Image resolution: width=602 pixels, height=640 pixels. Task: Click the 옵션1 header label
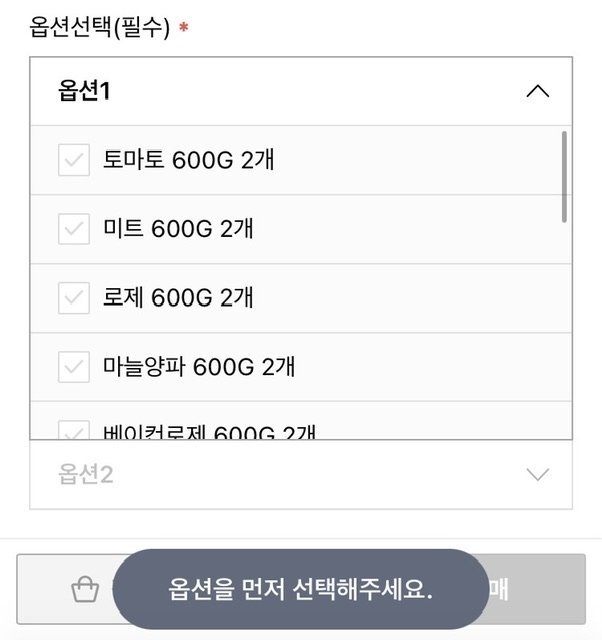pyautogui.click(x=84, y=90)
